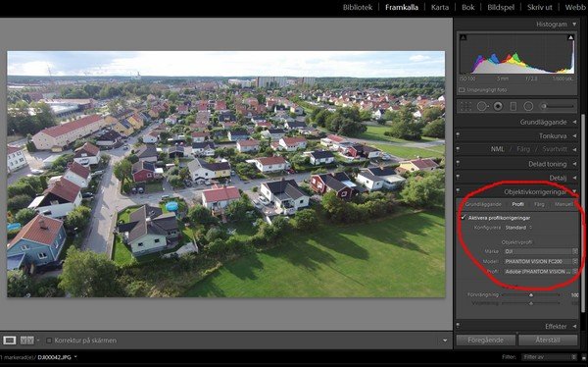This screenshot has width=588, height=367.
Task: Toggle the NML panel on/off switch
Action: pyautogui.click(x=458, y=149)
